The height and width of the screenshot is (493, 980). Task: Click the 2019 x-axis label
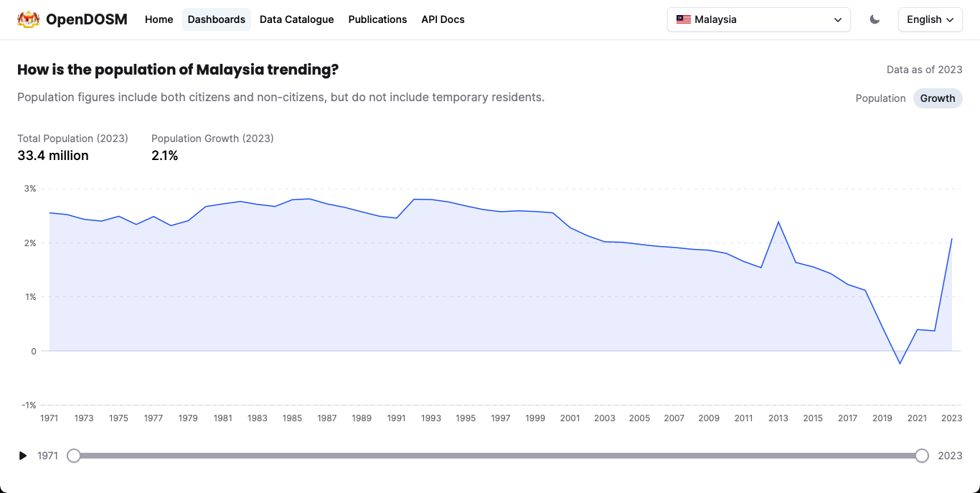(882, 418)
